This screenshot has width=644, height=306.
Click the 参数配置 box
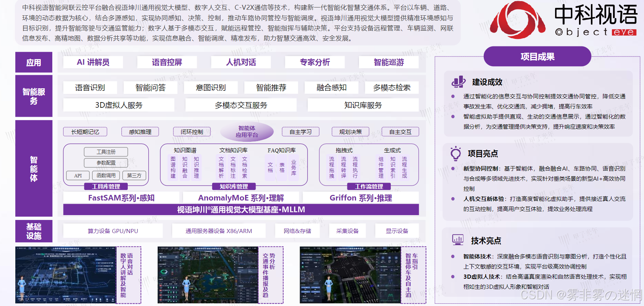pos(106,163)
